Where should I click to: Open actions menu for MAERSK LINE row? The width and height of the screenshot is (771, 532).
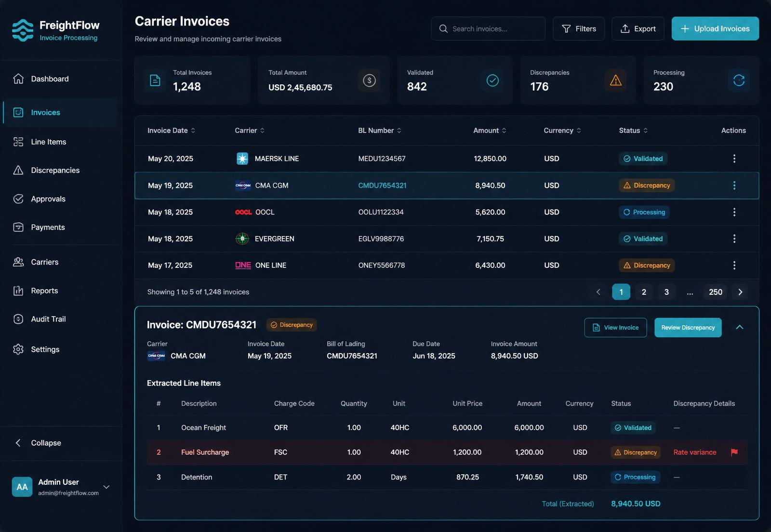click(x=734, y=159)
